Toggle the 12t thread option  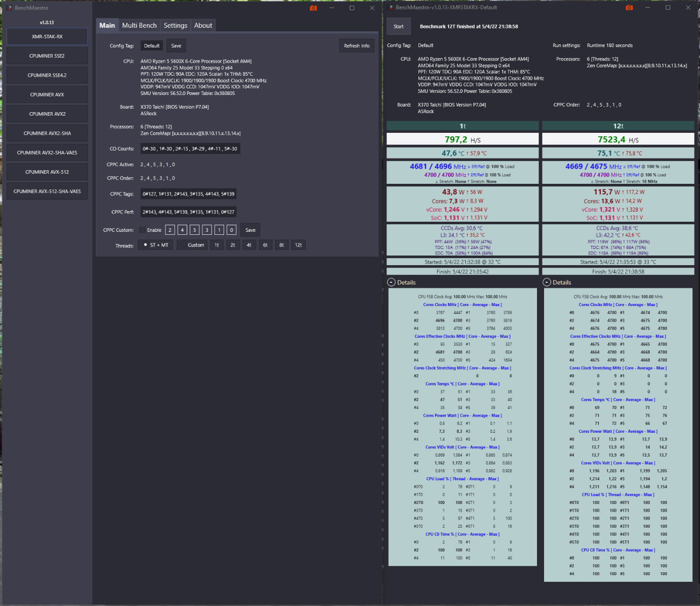(x=298, y=245)
